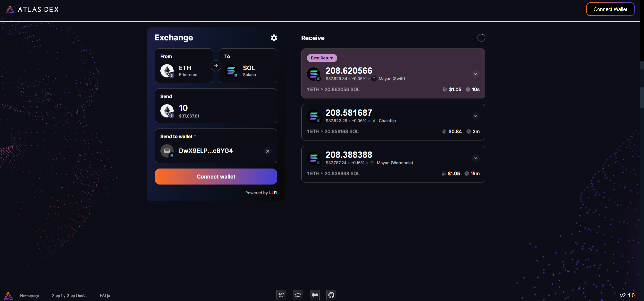Click the Atlas DEX logo in the header
The image size is (644, 301).
coord(32,9)
